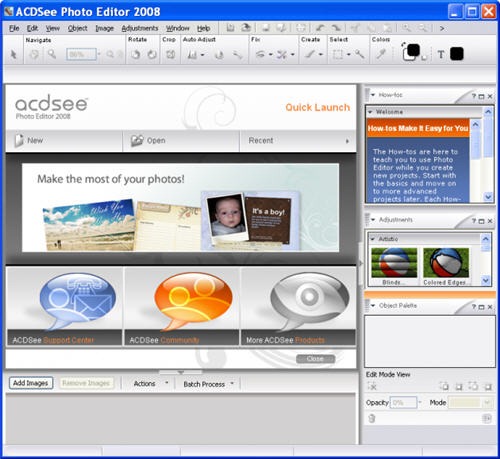Open the red-eye tool dropdown arrow
Screen dimensions: 500x459
271,55
